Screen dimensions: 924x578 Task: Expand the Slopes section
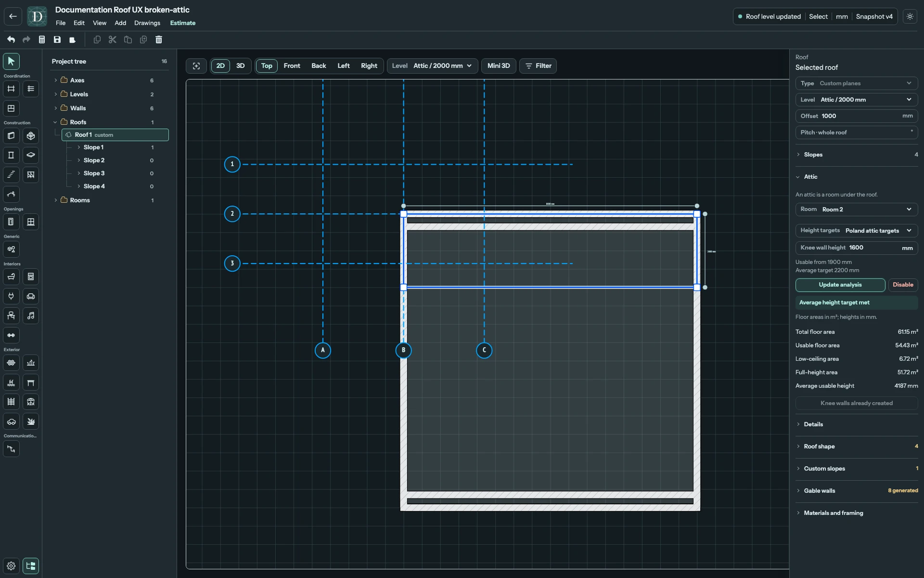[856, 155]
